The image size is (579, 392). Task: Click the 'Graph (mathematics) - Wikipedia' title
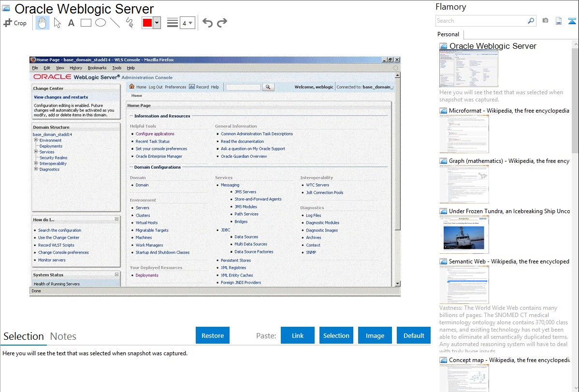(x=509, y=161)
